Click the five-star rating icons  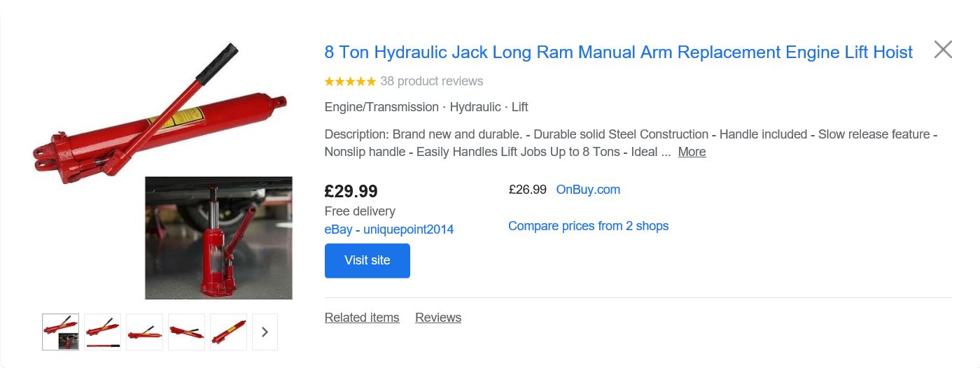350,81
